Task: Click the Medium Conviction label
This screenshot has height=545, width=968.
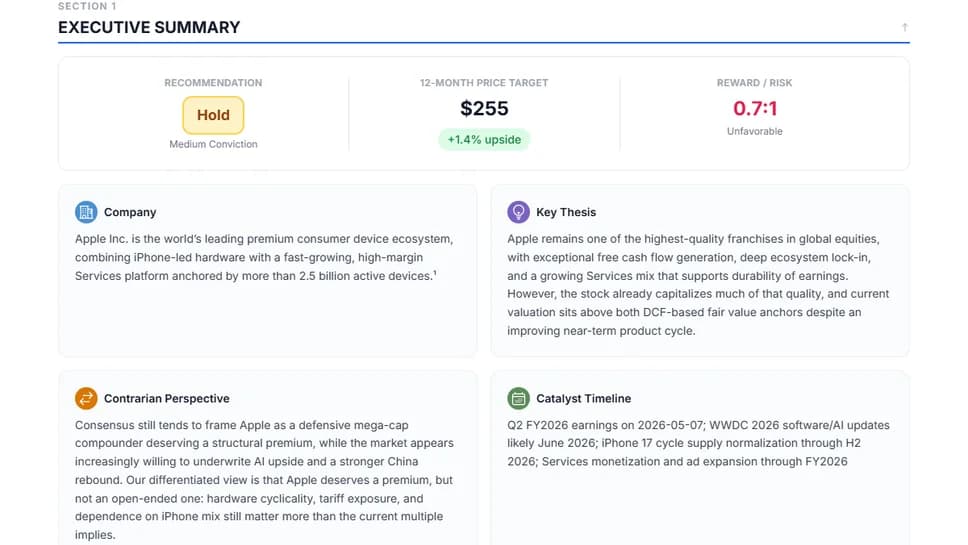Action: pyautogui.click(x=213, y=144)
